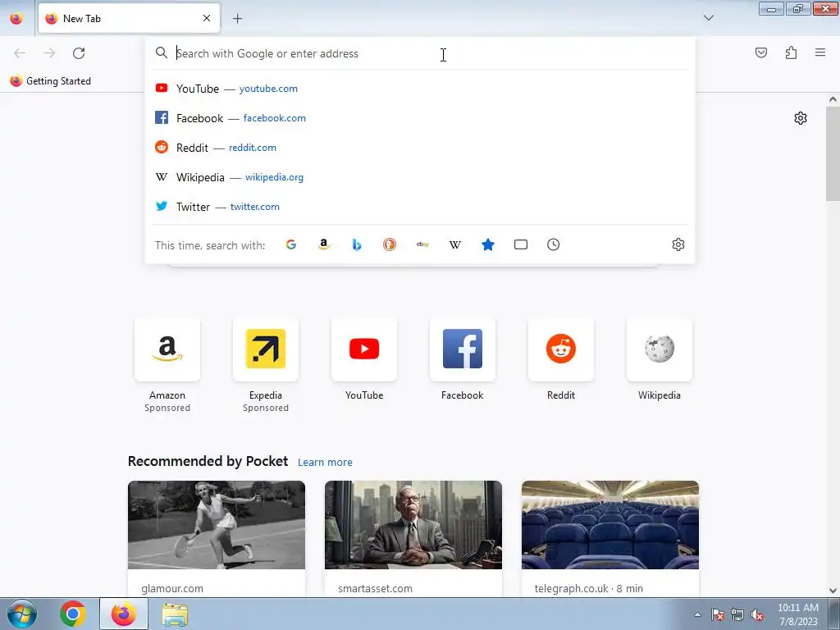The height and width of the screenshot is (630, 840).
Task: Open glamour.com tennis article card
Action: pos(217,539)
